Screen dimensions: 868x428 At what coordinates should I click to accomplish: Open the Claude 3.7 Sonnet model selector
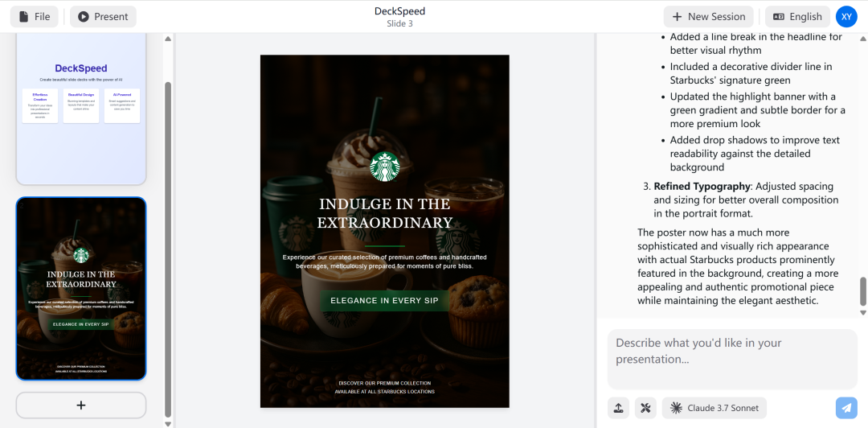tap(714, 408)
